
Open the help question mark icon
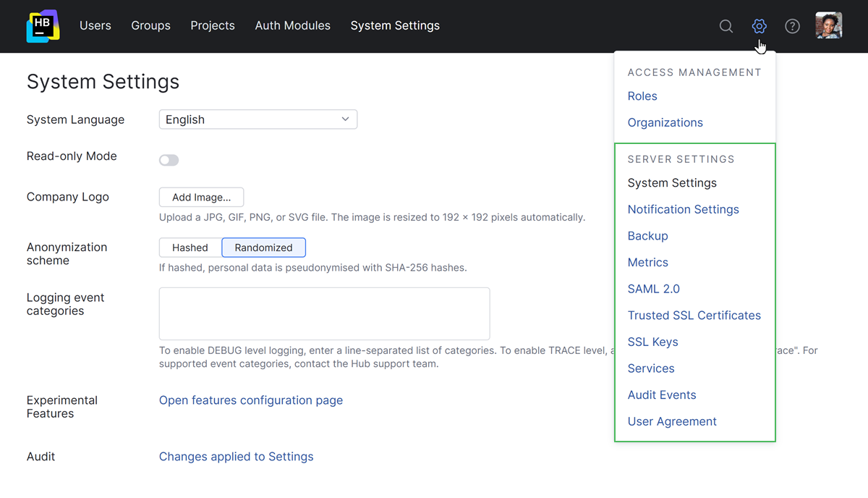(793, 26)
